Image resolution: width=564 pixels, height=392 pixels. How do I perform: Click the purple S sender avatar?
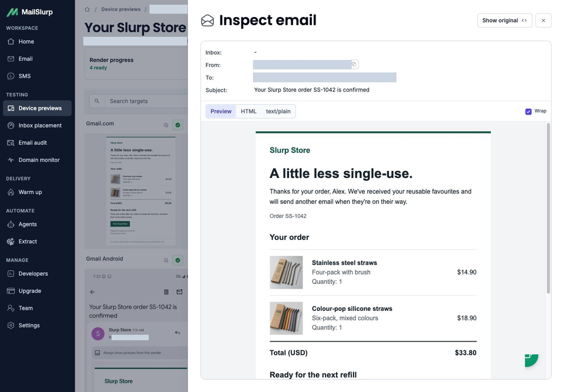pos(98,334)
